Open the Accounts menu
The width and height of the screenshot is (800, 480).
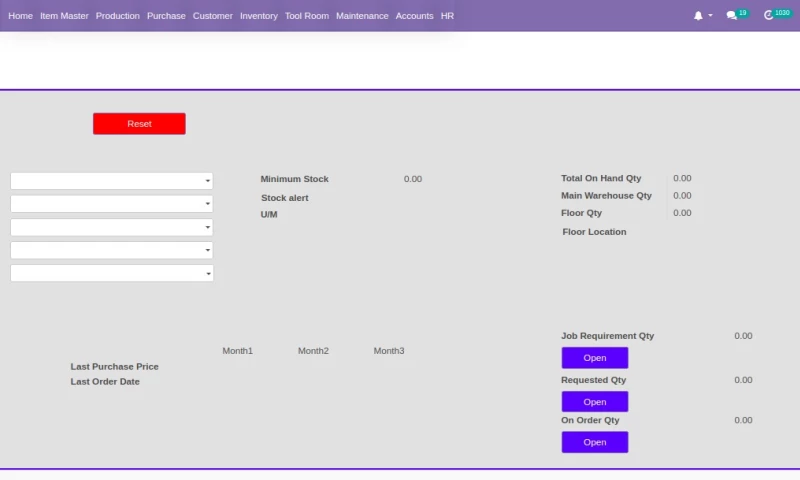click(414, 16)
